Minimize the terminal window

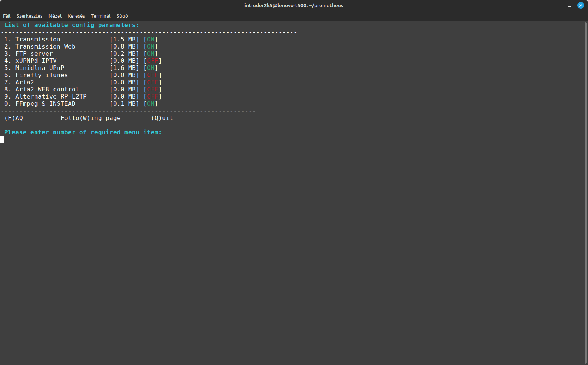pos(558,5)
